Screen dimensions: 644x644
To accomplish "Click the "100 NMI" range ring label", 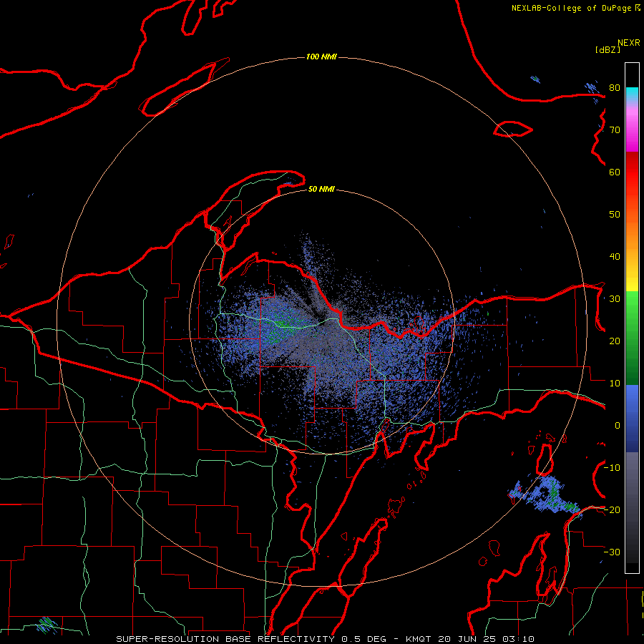I will point(321,57).
